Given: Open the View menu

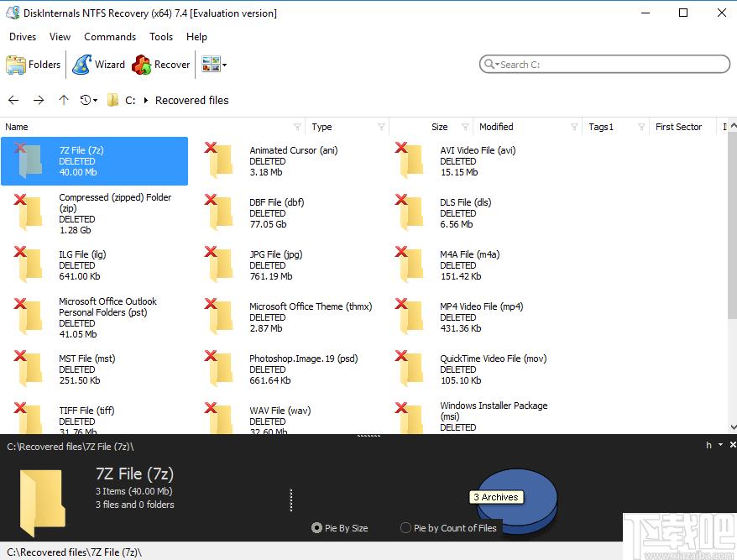Looking at the screenshot, I should tap(60, 37).
